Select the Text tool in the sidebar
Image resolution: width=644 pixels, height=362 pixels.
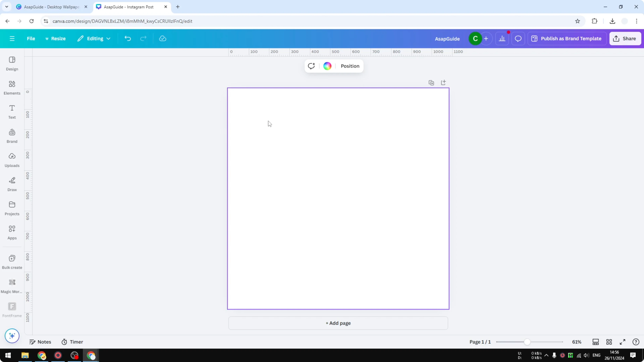(12, 112)
